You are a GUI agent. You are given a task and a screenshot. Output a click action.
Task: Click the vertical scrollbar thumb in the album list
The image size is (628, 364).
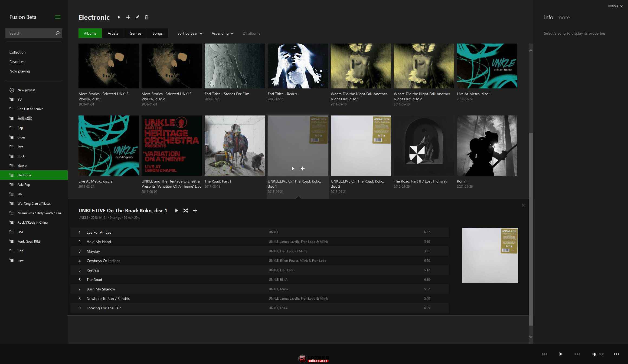coord(531,229)
